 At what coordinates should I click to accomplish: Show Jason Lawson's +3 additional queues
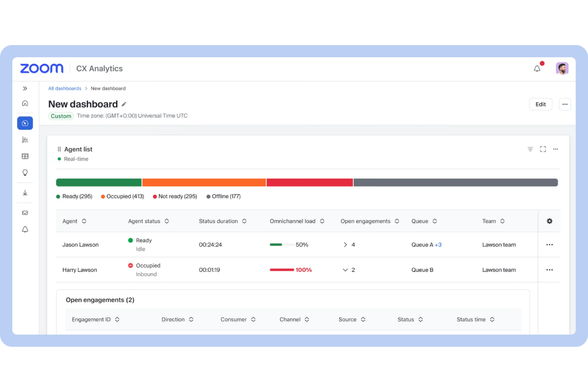[438, 245]
